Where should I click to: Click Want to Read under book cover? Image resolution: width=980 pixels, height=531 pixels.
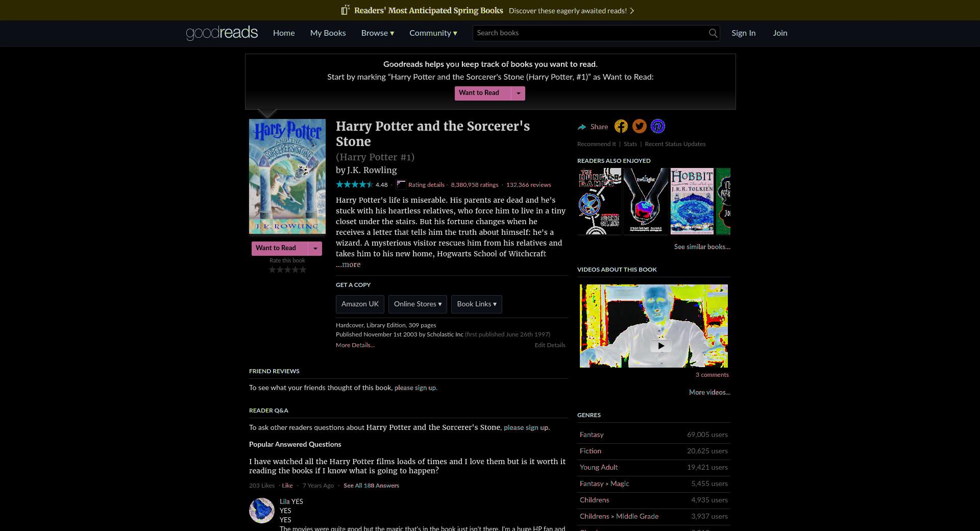click(x=280, y=249)
